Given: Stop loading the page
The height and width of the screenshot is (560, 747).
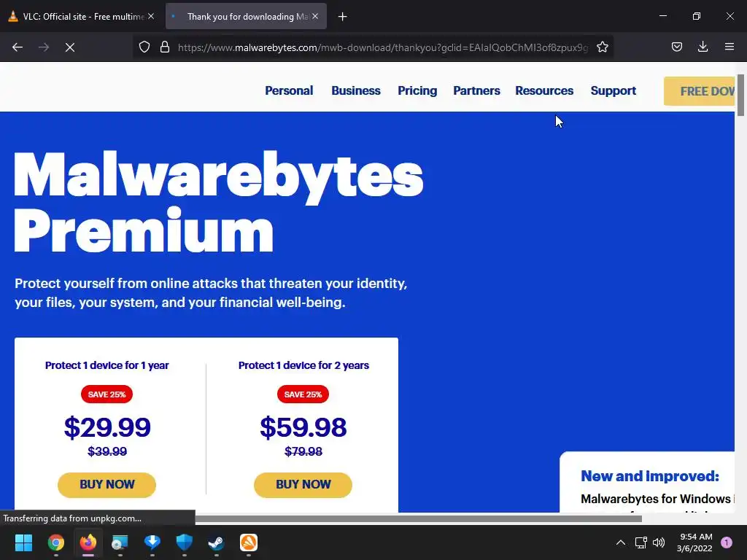Looking at the screenshot, I should (x=69, y=47).
